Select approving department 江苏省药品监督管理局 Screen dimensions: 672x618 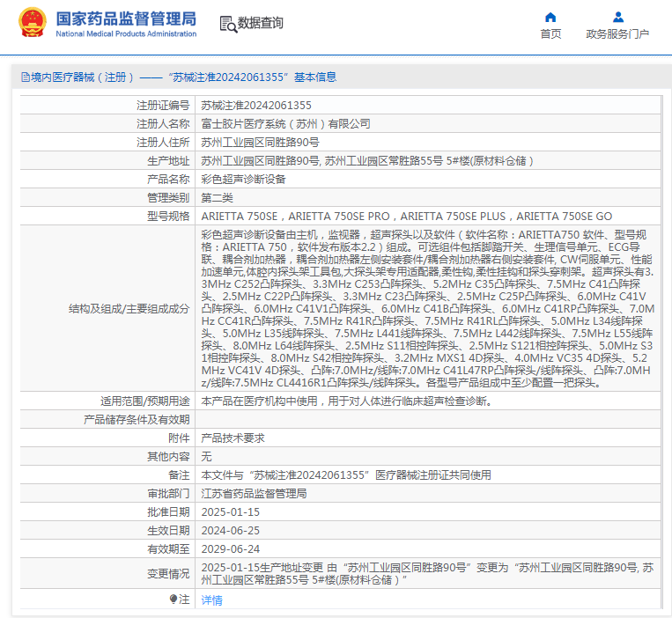(254, 493)
